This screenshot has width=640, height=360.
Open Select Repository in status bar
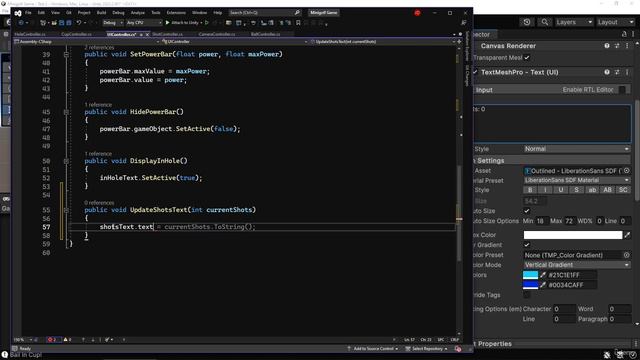426,349
